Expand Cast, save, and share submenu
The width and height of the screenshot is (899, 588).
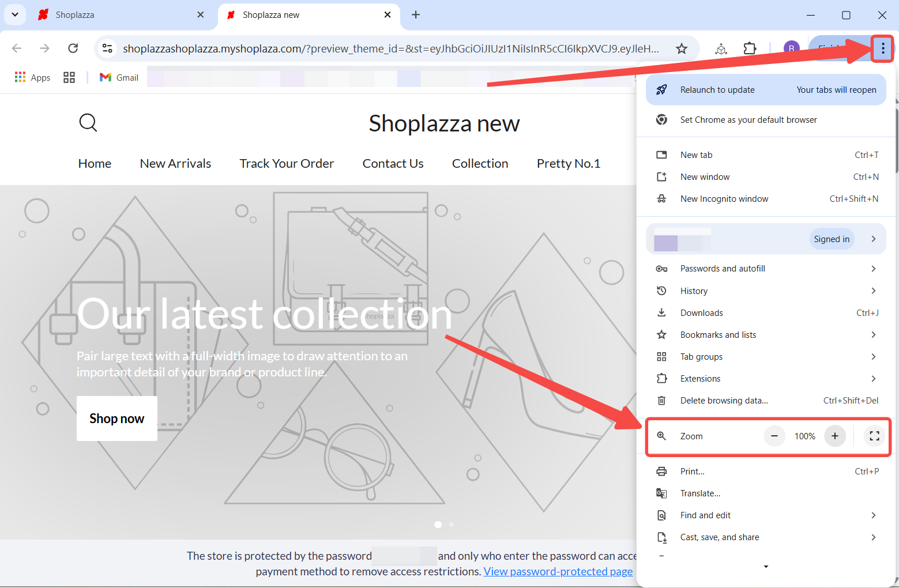(766, 537)
